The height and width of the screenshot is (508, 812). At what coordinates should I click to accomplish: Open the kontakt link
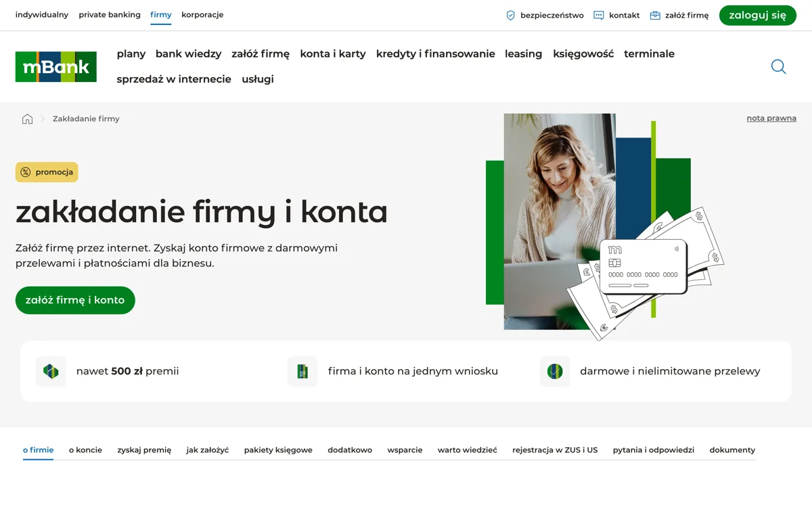pyautogui.click(x=625, y=15)
